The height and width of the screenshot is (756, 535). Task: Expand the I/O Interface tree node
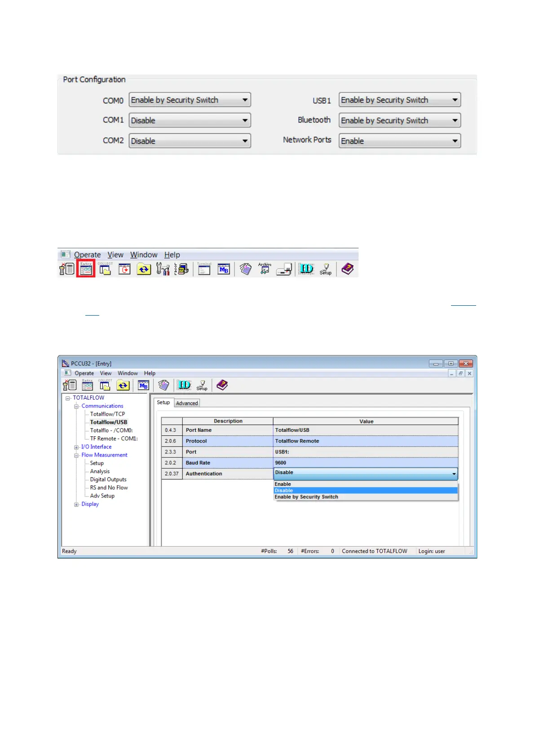[76, 447]
